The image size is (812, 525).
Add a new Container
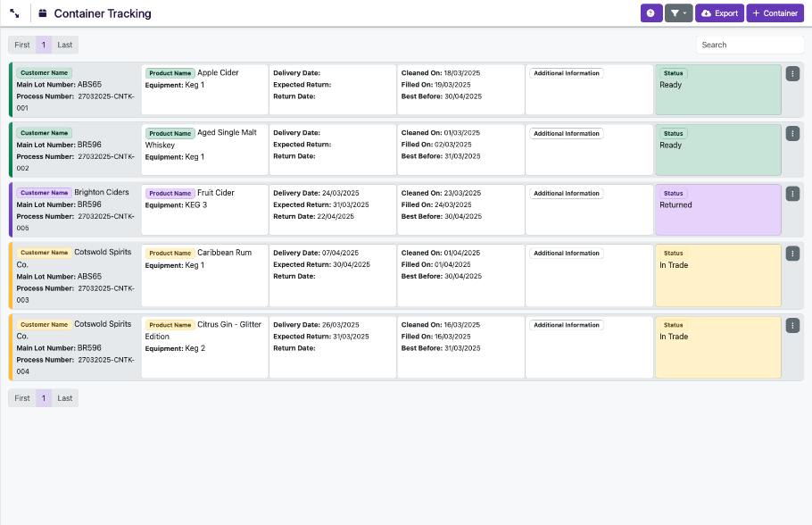point(775,13)
